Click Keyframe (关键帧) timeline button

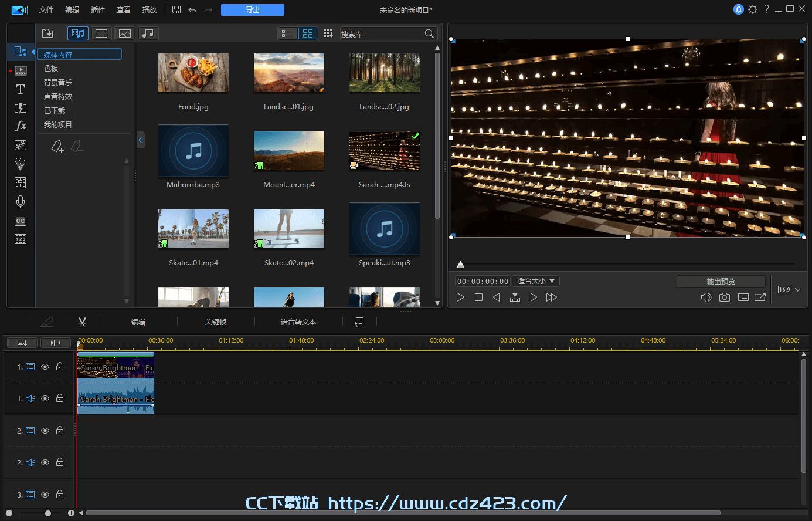(216, 322)
